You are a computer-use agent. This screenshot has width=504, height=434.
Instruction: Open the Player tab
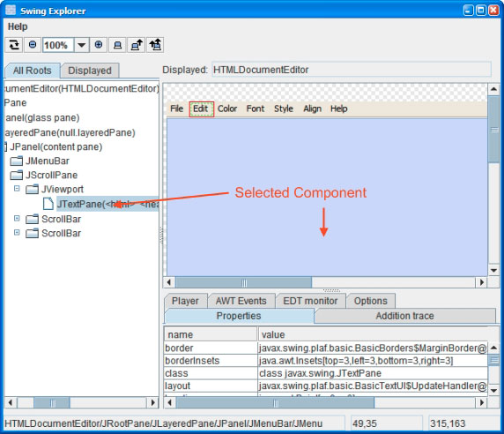[x=185, y=301]
